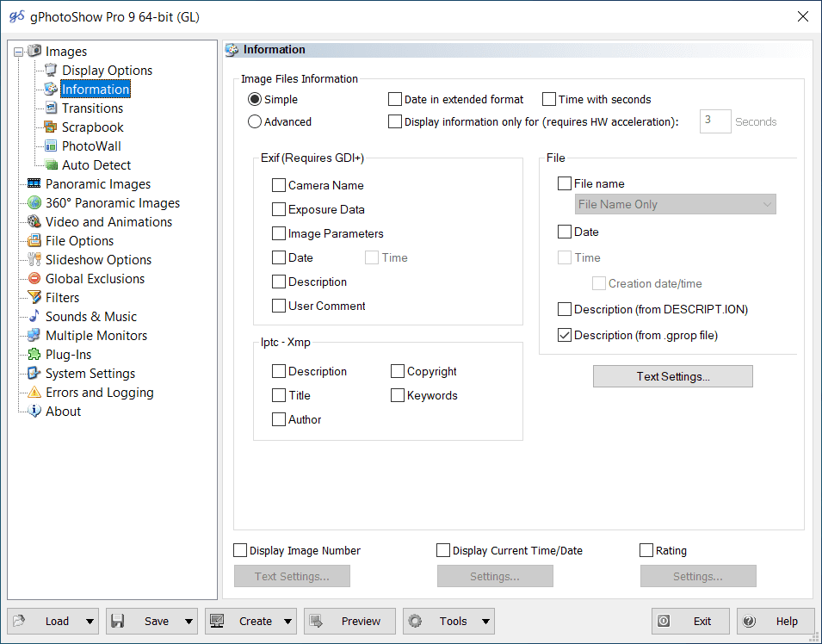Image resolution: width=822 pixels, height=644 pixels.
Task: Open the File Name Only dropdown
Action: tap(675, 204)
